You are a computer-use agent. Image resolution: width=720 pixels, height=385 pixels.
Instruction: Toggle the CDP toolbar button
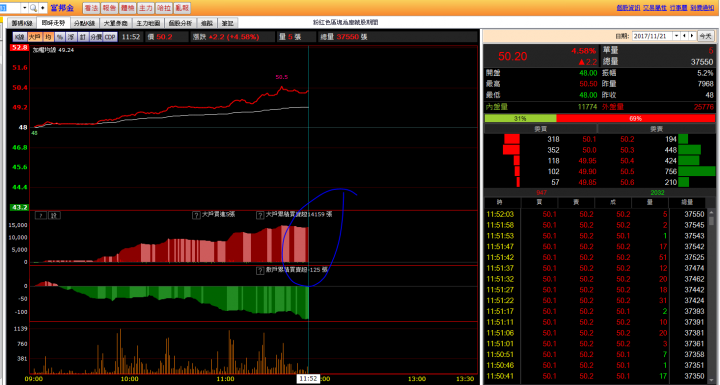110,37
